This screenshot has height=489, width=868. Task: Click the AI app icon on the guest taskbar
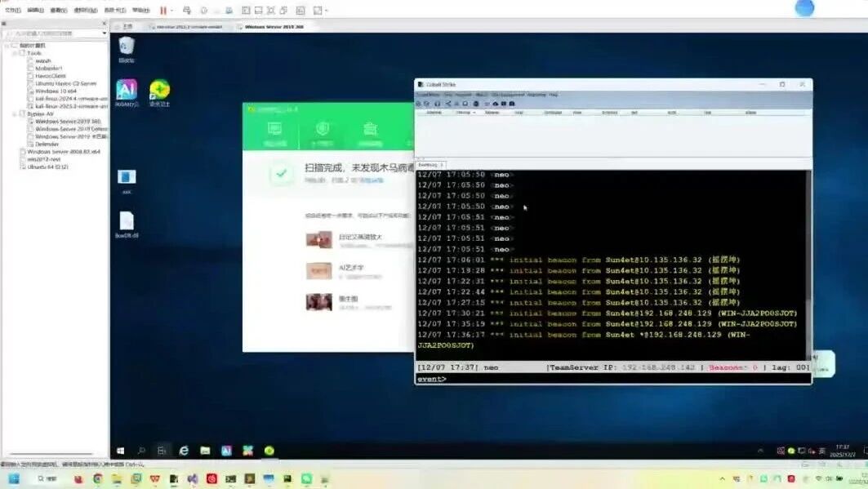point(226,451)
